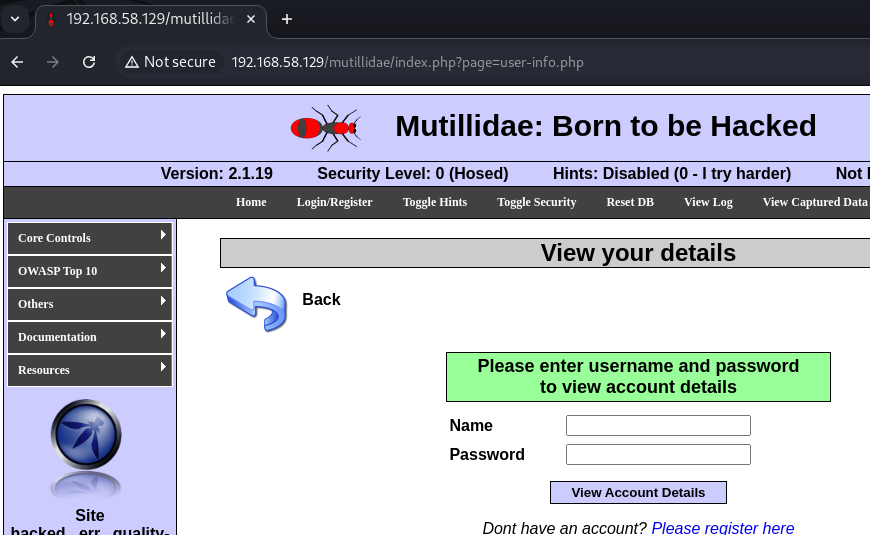Expand the Core Controls menu
This screenshot has height=535, width=870.
point(90,238)
